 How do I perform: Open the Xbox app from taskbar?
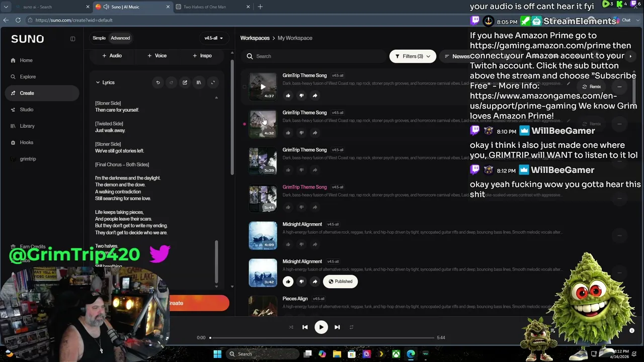click(x=396, y=354)
